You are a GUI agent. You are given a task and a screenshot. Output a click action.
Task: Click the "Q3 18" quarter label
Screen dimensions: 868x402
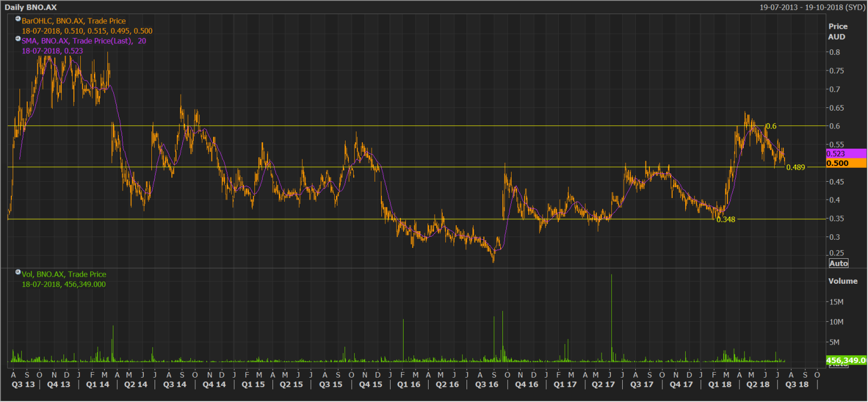797,385
